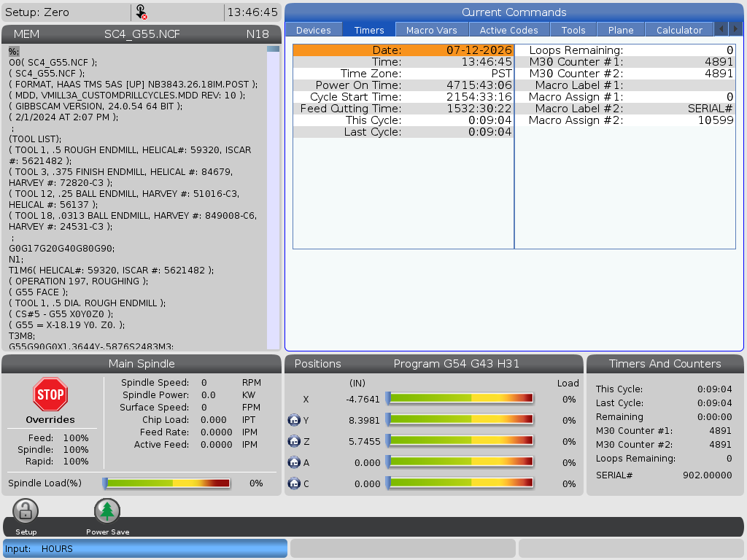Select M30 Counter #1 in Current Commands

click(625, 62)
